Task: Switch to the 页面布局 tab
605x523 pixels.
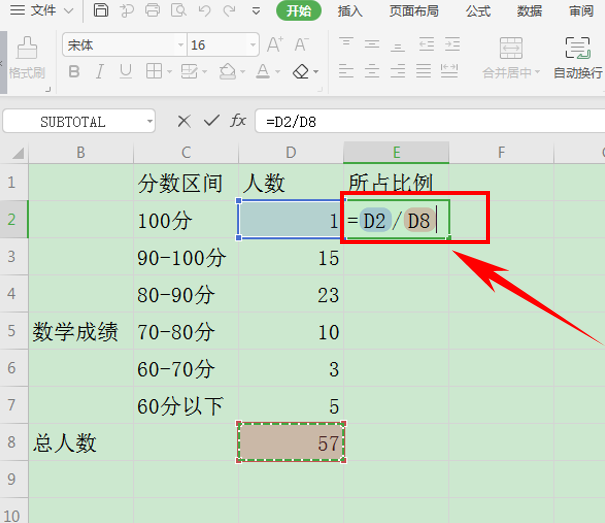Action: click(414, 11)
